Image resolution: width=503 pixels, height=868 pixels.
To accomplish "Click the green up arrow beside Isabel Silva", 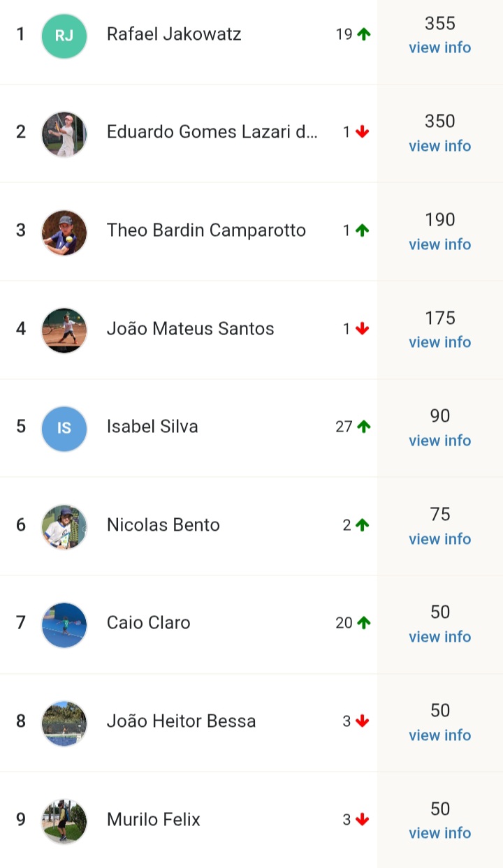I will [363, 427].
